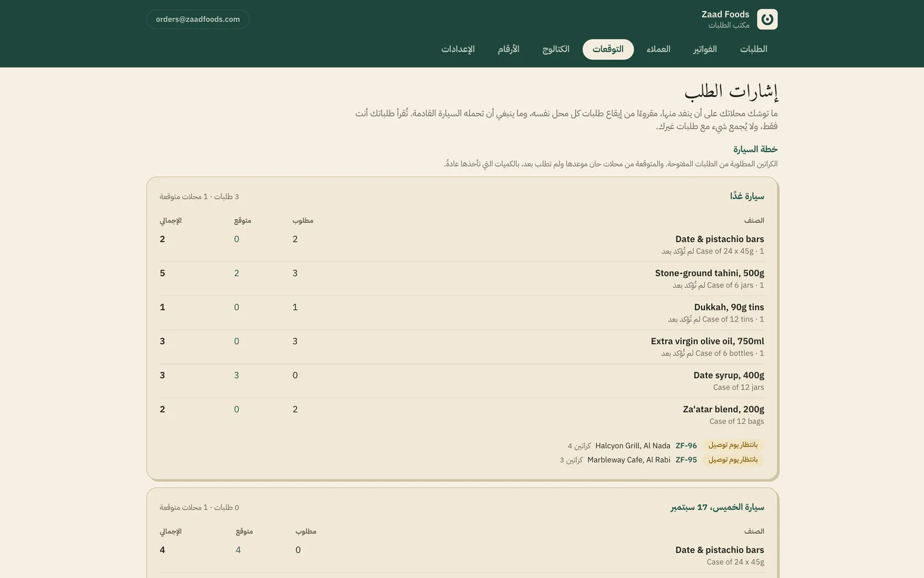The image size is (924, 578).
Task: Click the سيارة غدًا card title
Action: click(747, 196)
